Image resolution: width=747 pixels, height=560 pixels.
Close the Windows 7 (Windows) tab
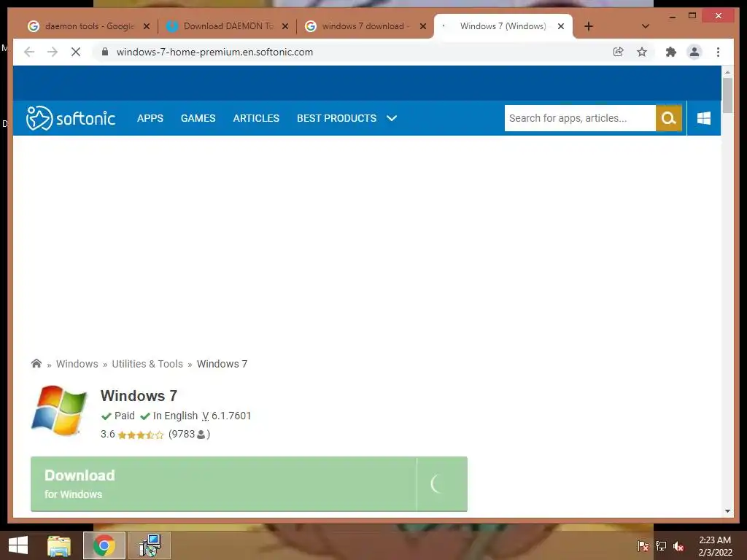pyautogui.click(x=561, y=26)
